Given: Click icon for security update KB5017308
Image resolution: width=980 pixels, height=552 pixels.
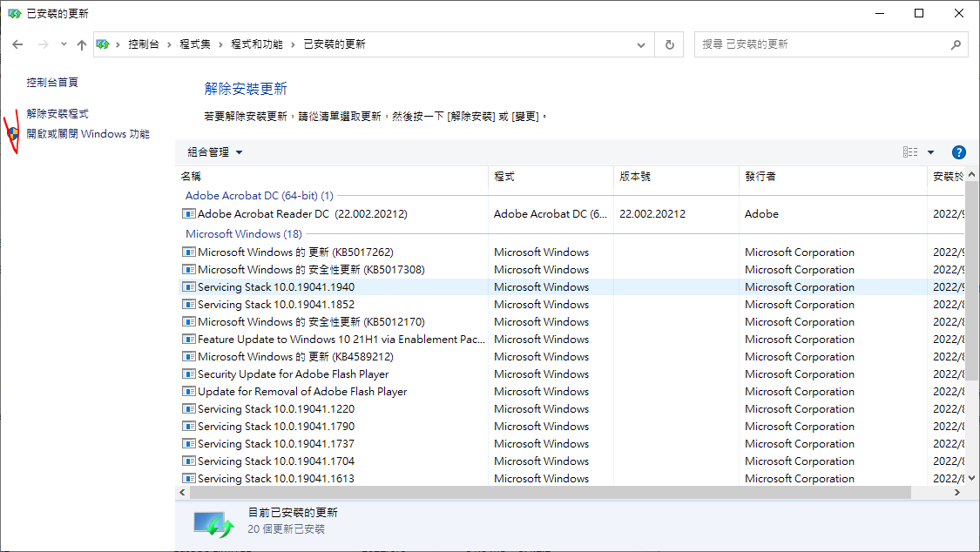Looking at the screenshot, I should point(189,270).
